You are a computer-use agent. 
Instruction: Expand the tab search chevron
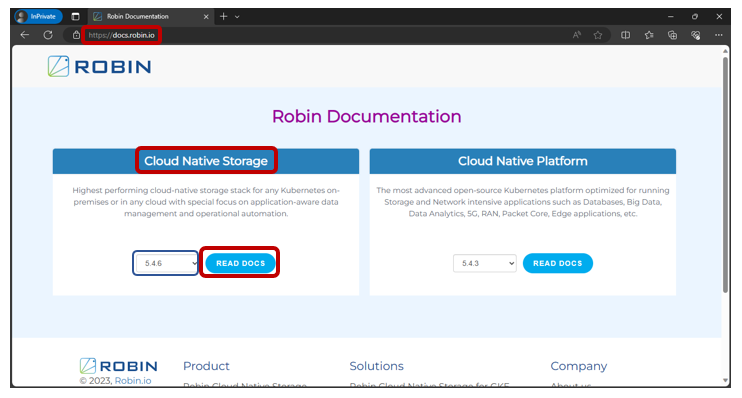(x=237, y=17)
